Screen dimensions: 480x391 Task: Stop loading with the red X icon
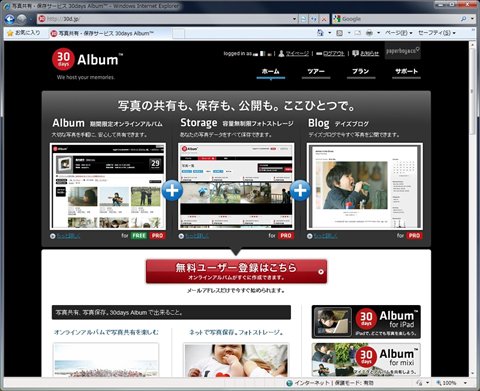click(x=324, y=19)
